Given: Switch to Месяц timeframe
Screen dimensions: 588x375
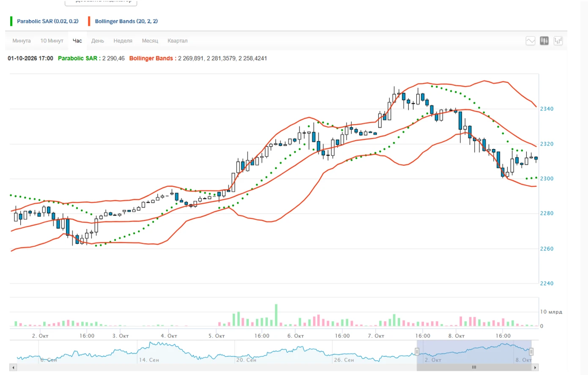Looking at the screenshot, I should 150,41.
